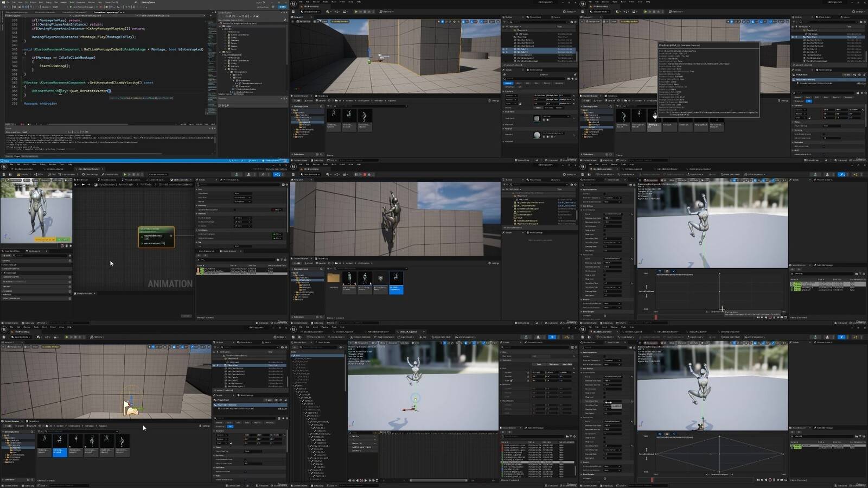Image resolution: width=868 pixels, height=488 pixels.
Task: Switch to the Output tab at the bottom of Visual Studio
Action: [x=17, y=156]
